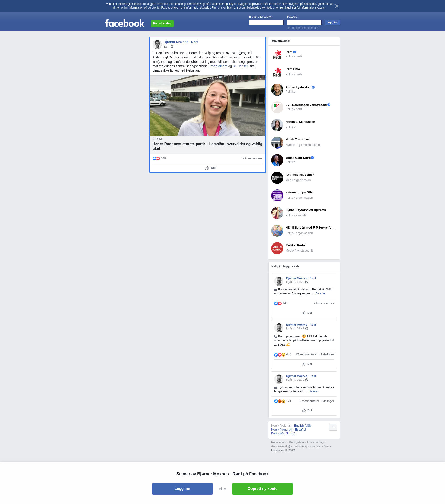The height and width of the screenshot is (504, 445).
Task: Click avatar on 02:32 recent post
Action: [279, 379]
